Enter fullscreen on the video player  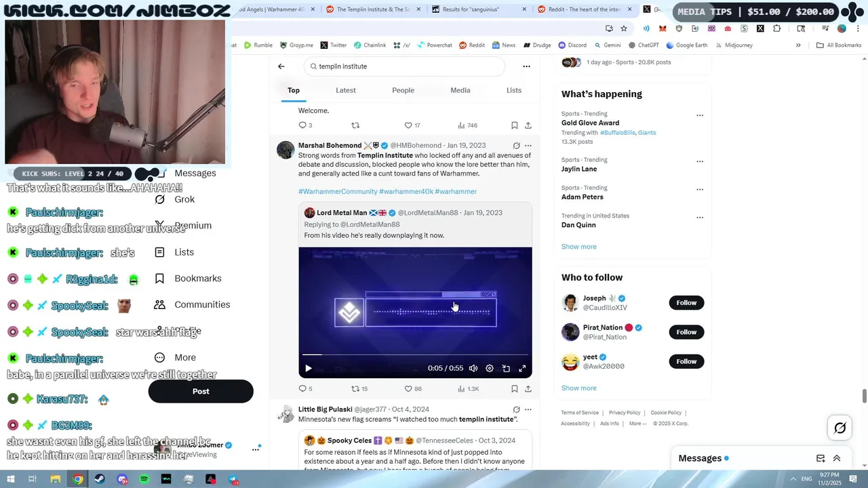[x=522, y=369]
